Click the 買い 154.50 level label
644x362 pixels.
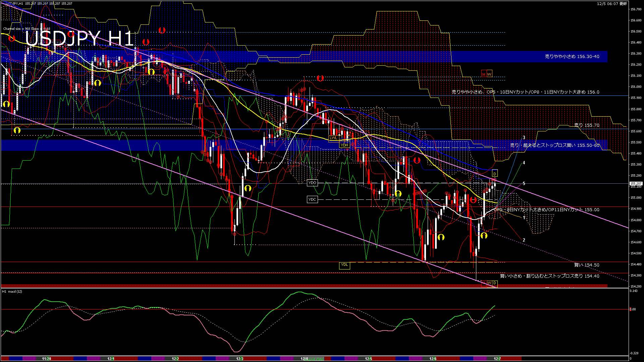click(x=587, y=265)
